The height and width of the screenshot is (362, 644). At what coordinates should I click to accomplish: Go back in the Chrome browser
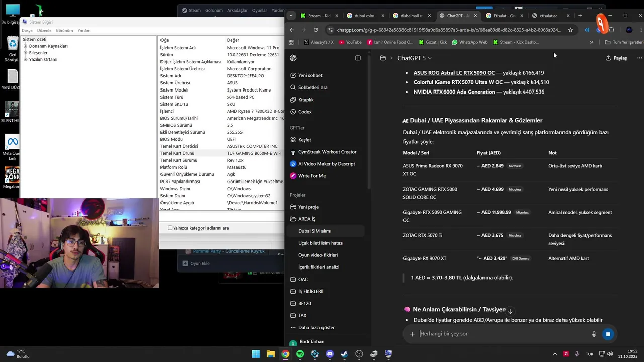(292, 30)
